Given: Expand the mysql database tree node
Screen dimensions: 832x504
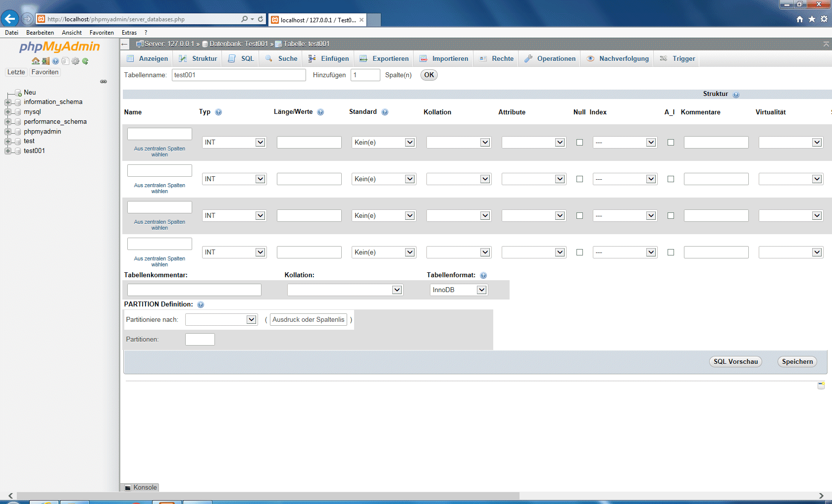Looking at the screenshot, I should pos(7,112).
